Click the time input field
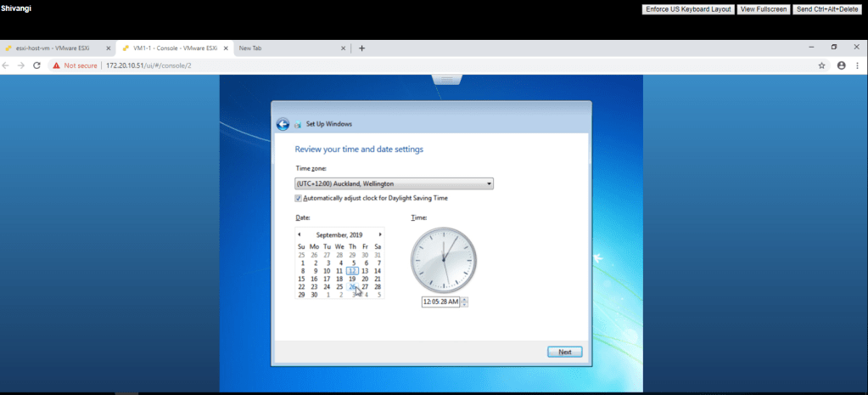 tap(440, 302)
